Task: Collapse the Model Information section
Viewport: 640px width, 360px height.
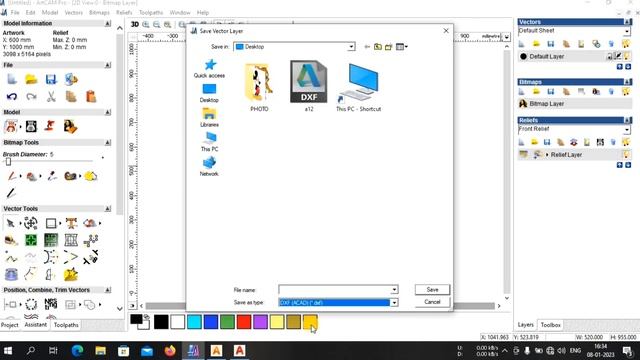Action: tap(108, 24)
